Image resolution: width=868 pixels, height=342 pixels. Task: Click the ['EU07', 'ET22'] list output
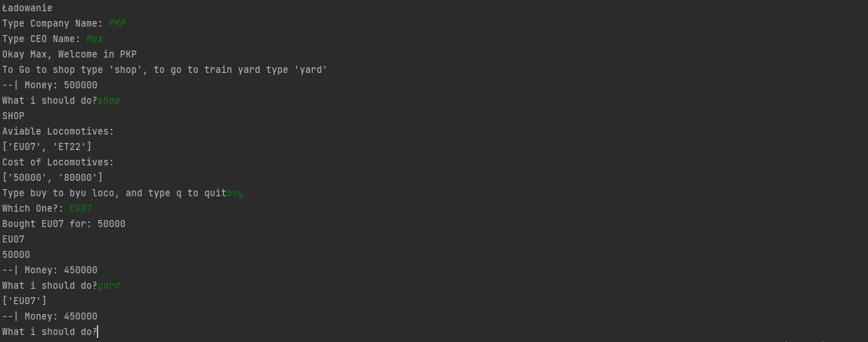tap(47, 146)
